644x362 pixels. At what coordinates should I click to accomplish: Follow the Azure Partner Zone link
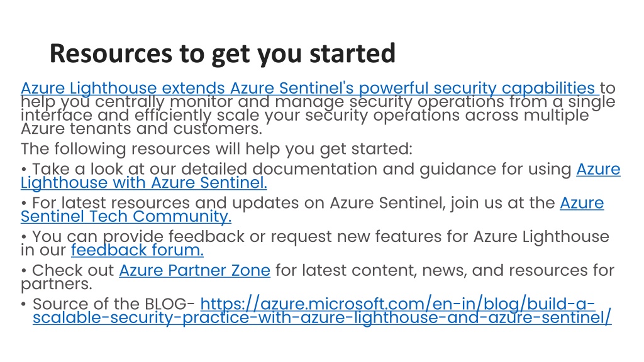195,270
